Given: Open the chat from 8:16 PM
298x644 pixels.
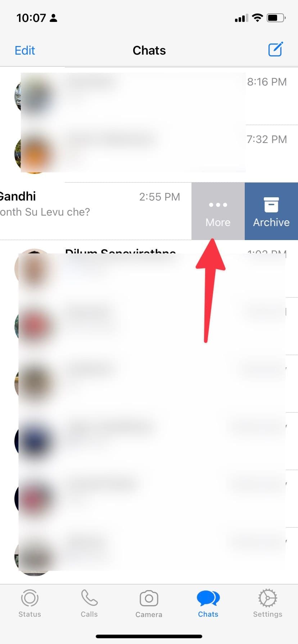Looking at the screenshot, I should pyautogui.click(x=149, y=96).
